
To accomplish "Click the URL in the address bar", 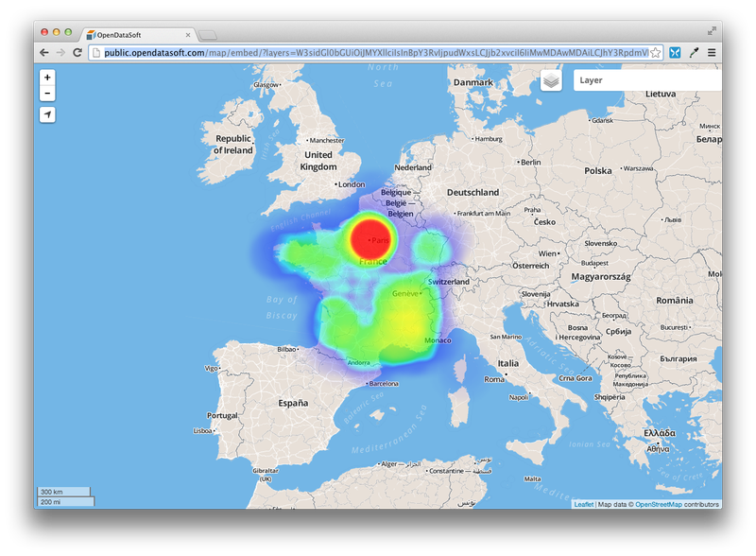I will coord(283,54).
